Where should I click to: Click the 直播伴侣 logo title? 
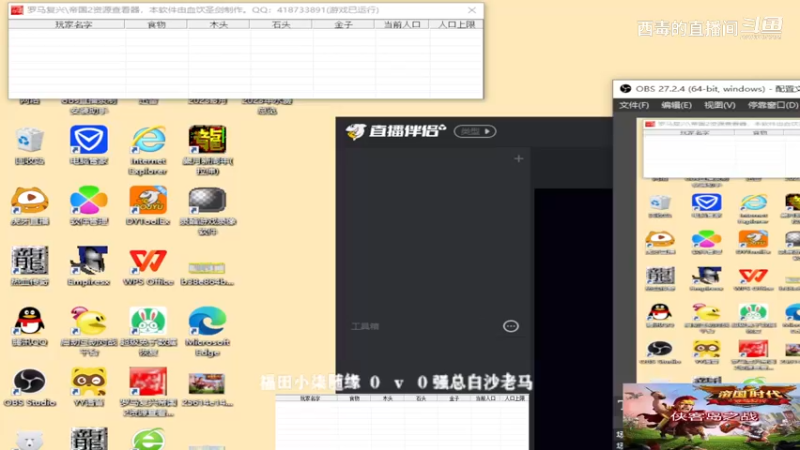[x=395, y=131]
